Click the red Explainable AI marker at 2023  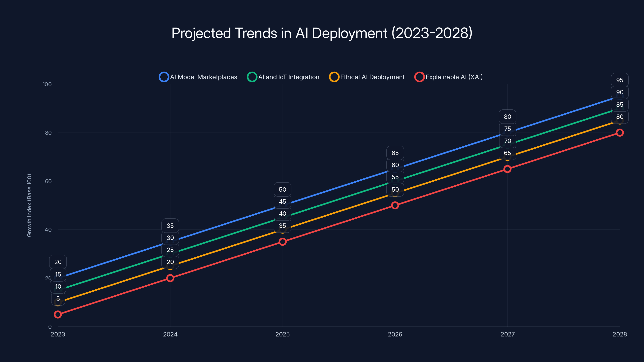58,314
